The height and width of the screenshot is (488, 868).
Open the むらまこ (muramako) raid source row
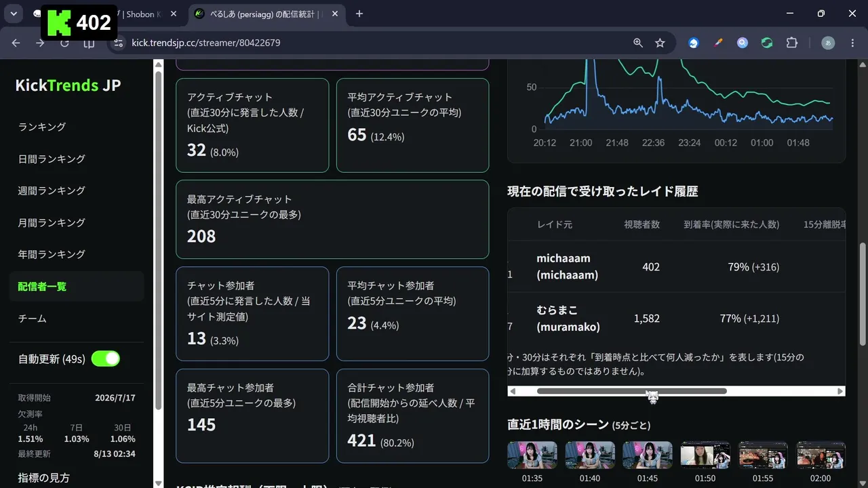[676, 319]
